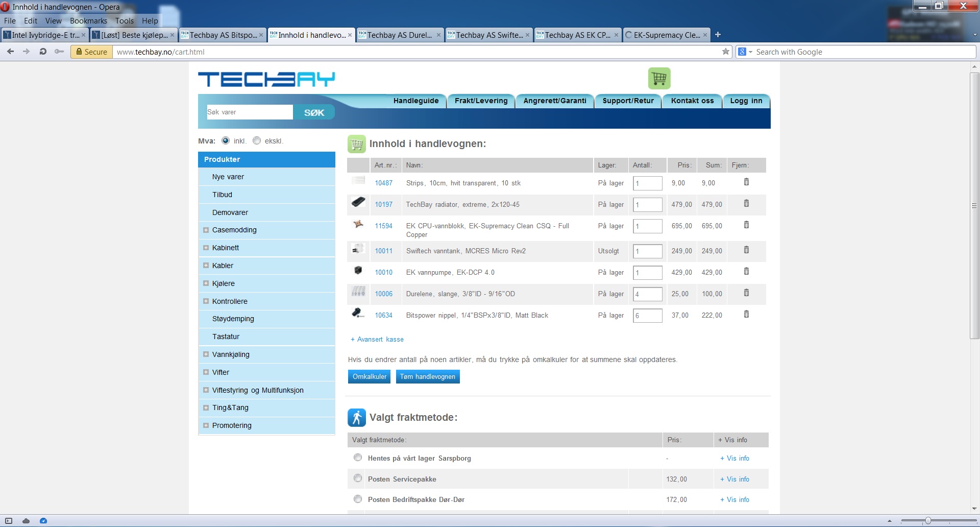Open new tab with plus icon
The height and width of the screenshot is (527, 980).
(x=718, y=35)
